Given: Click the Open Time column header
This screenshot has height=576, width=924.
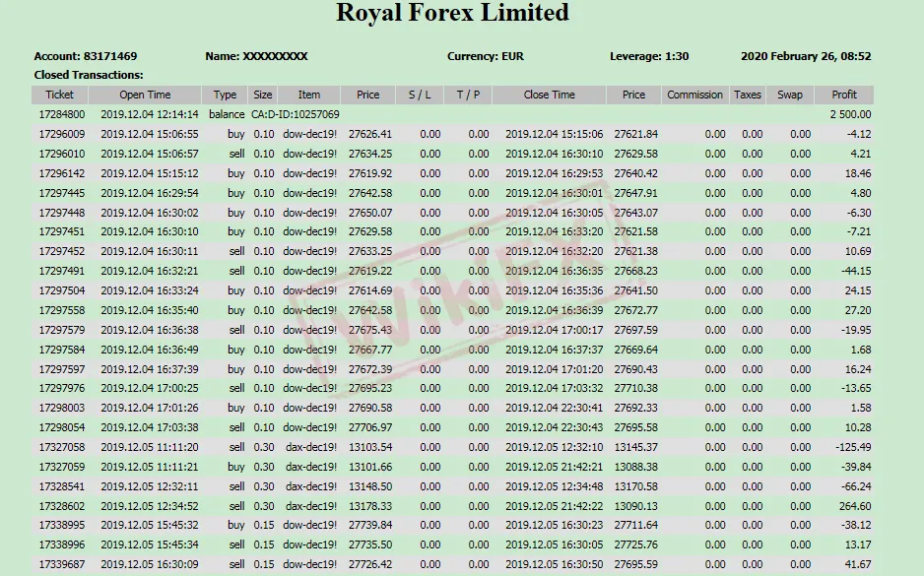Looking at the screenshot, I should [x=145, y=95].
